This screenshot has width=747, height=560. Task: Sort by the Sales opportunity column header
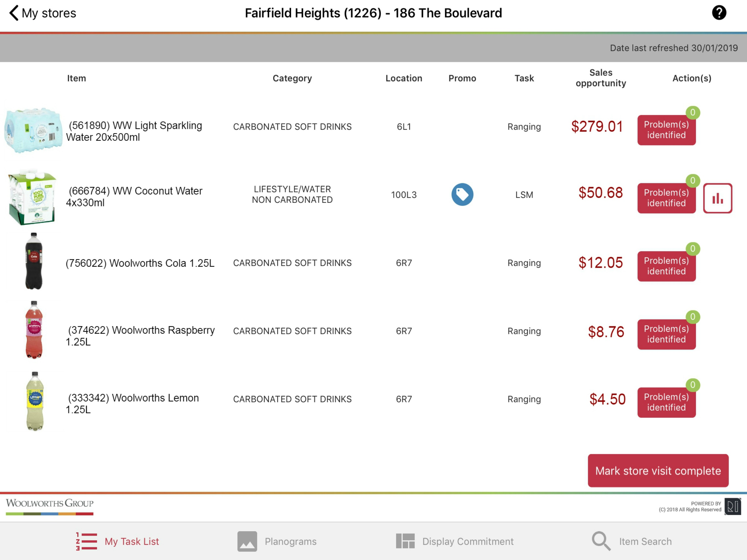click(600, 78)
